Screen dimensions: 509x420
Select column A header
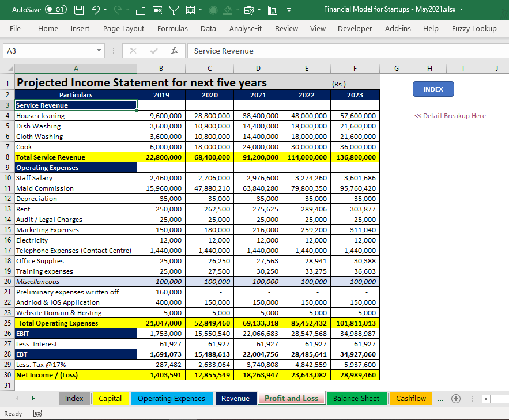tap(76, 69)
